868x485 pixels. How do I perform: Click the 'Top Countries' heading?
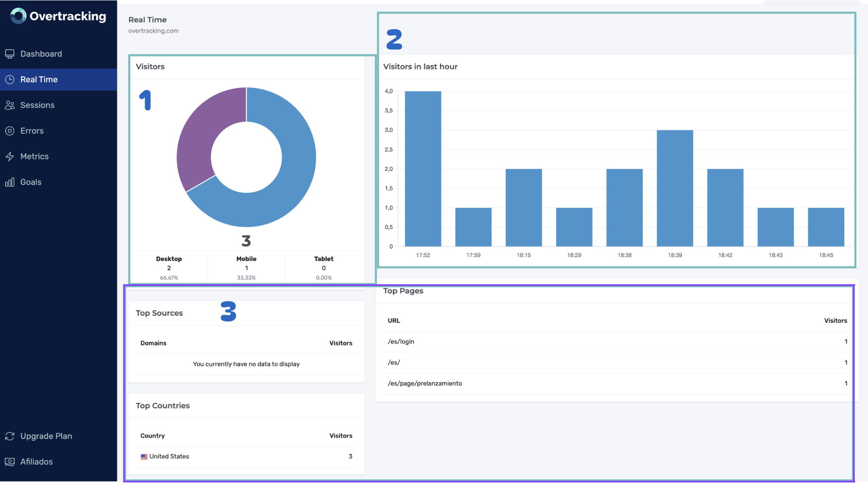[162, 405]
